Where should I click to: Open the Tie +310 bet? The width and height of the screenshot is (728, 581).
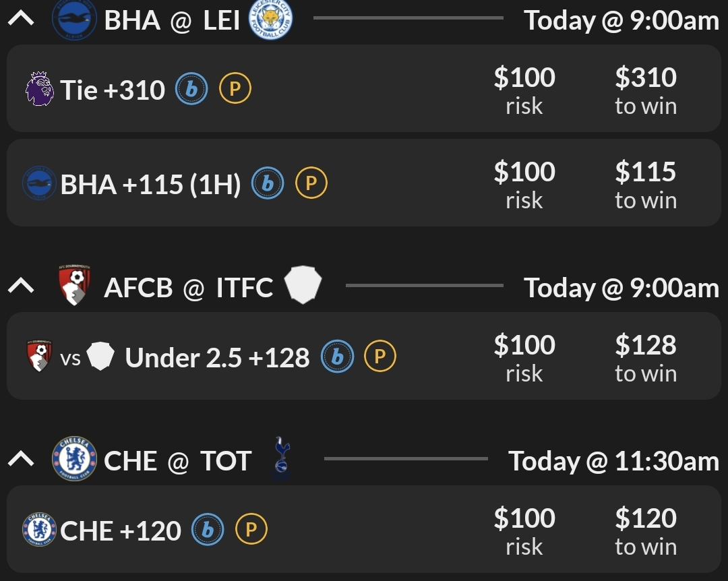[x=113, y=90]
